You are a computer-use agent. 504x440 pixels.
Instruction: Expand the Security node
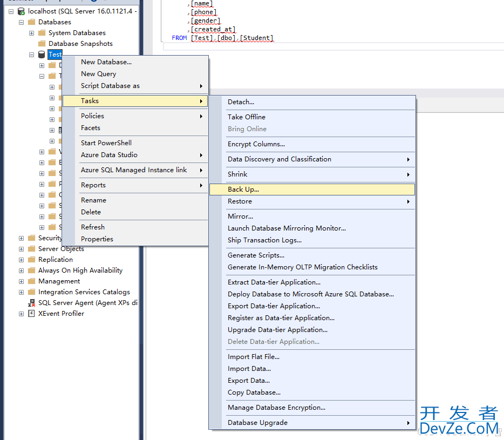click(21, 238)
